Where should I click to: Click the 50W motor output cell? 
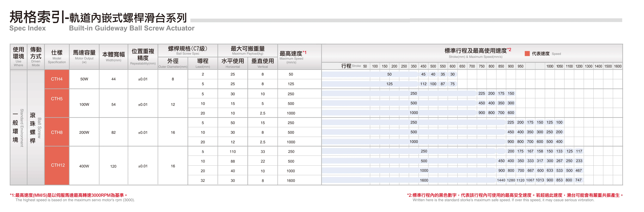tap(84, 79)
